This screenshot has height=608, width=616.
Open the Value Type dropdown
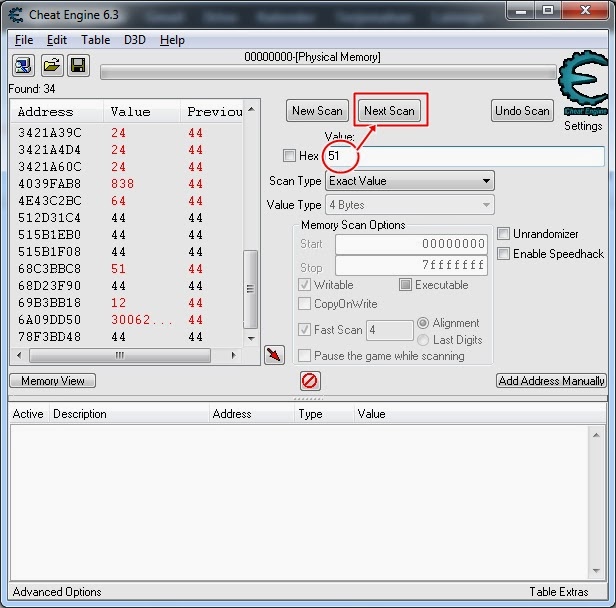[x=410, y=205]
